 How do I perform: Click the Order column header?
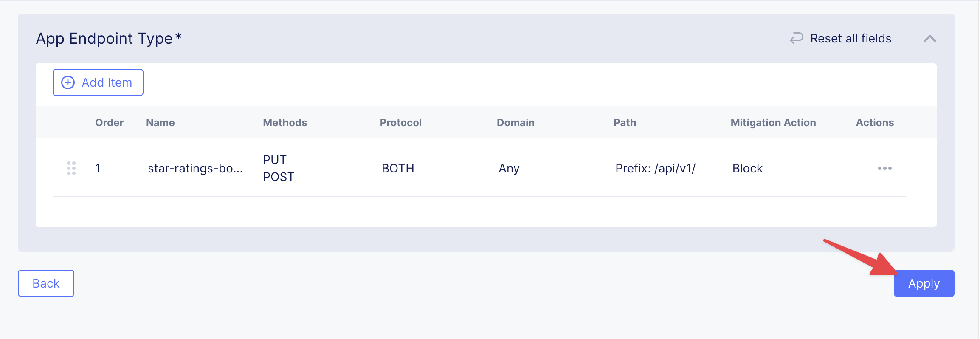109,123
